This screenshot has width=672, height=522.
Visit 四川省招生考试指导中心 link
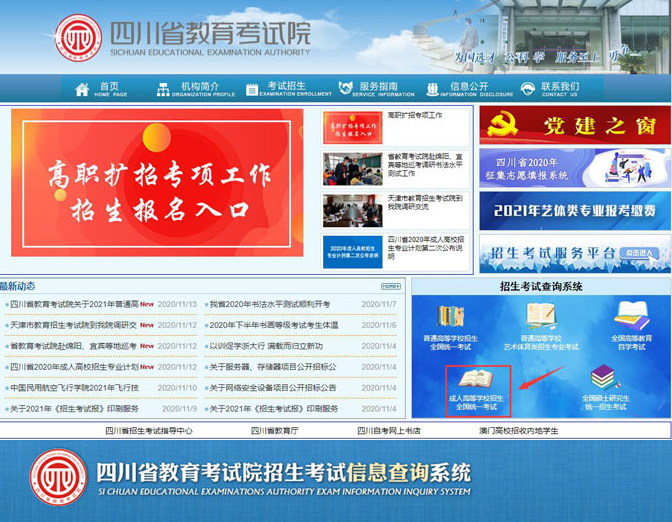(149, 431)
